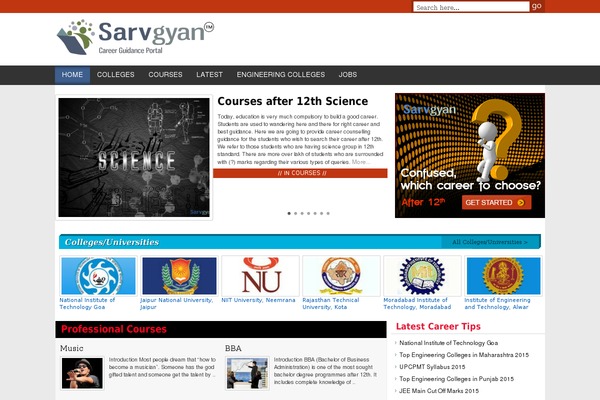
Task: Click the GET STARTED banner button
Action: click(x=496, y=202)
